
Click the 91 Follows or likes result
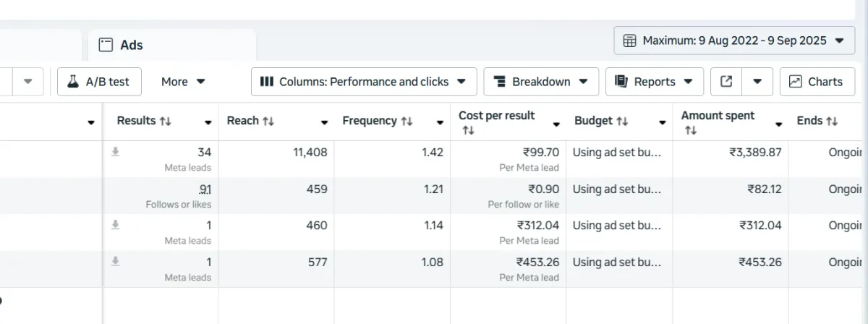[x=205, y=189]
